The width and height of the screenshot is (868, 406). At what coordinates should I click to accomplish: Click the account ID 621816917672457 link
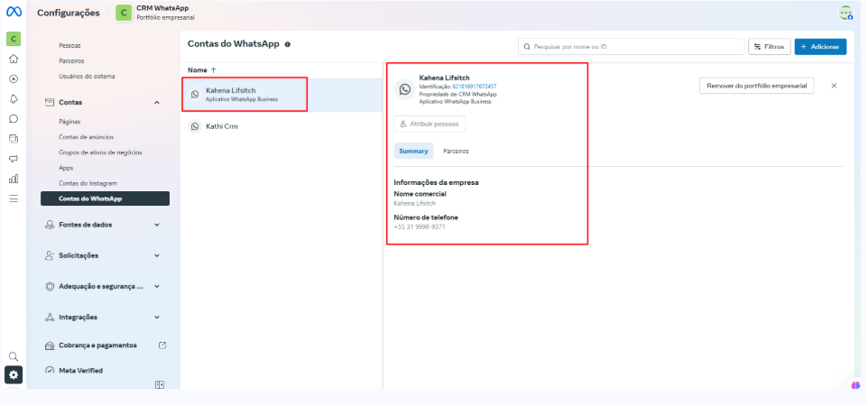(x=475, y=87)
